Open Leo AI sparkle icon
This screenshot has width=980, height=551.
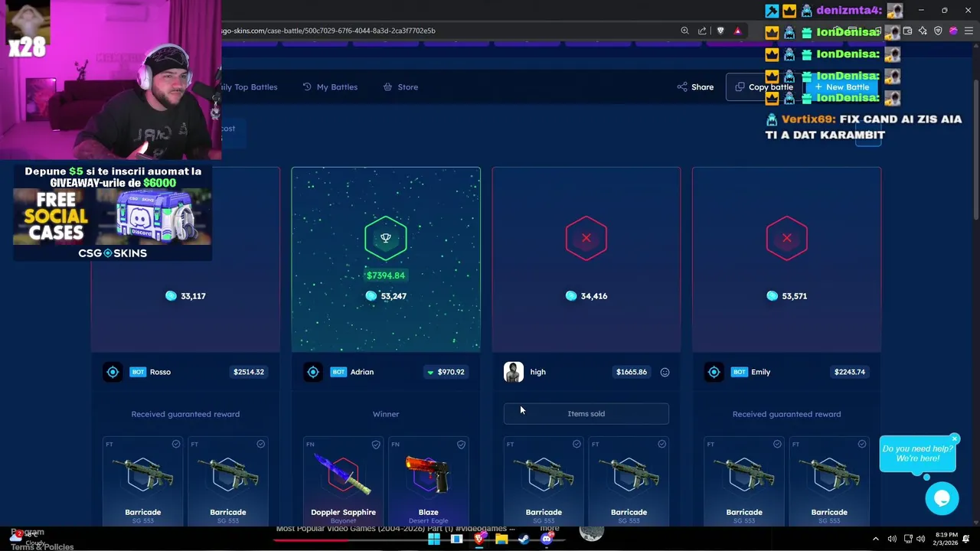[923, 31]
